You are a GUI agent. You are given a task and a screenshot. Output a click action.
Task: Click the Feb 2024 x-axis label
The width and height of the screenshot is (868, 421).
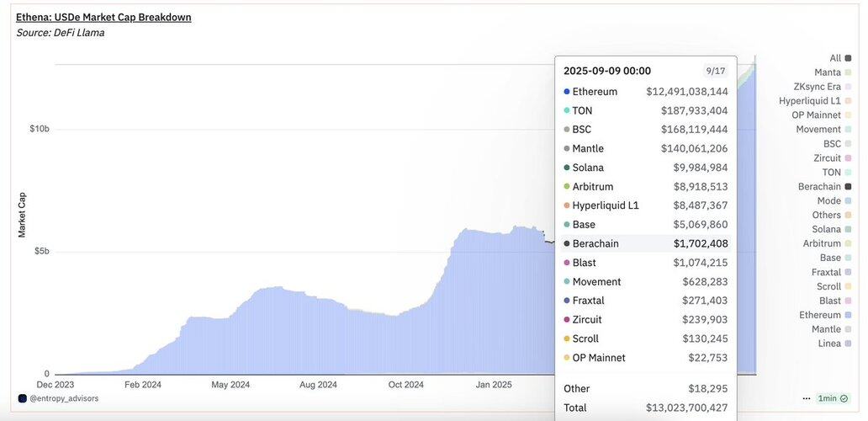tap(143, 385)
